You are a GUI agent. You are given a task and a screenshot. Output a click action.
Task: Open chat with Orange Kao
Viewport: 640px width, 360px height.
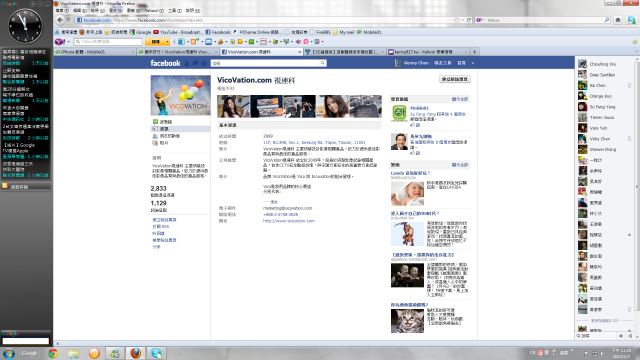pyautogui.click(x=603, y=96)
